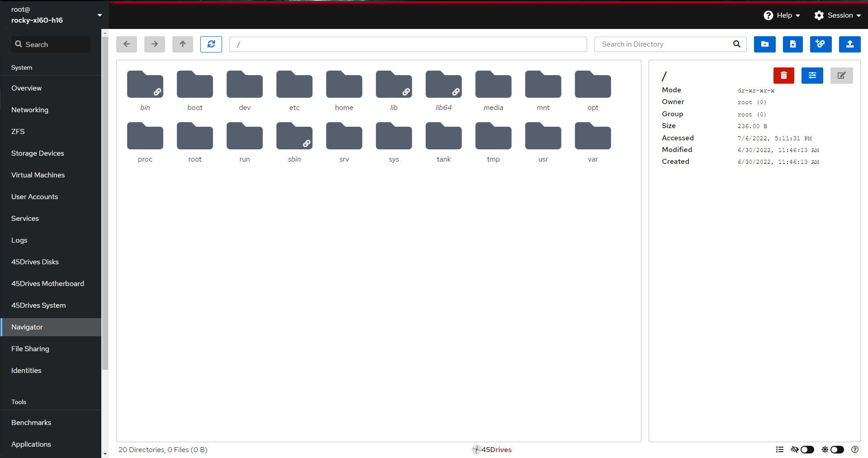Go to the Services page

(x=51, y=219)
